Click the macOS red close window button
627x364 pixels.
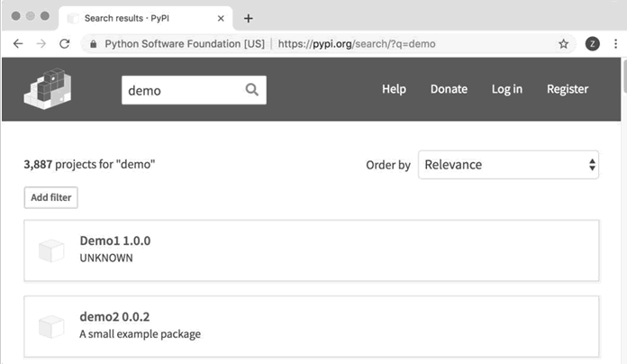[x=16, y=16]
